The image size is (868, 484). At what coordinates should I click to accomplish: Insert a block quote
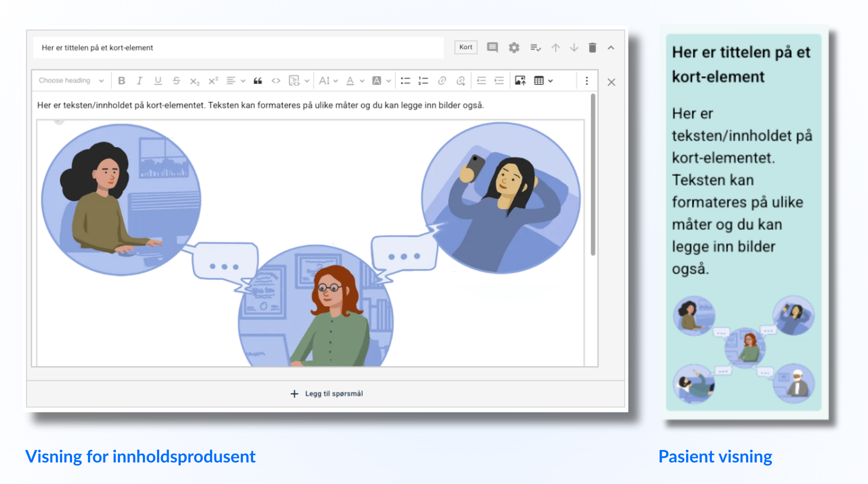[258, 81]
